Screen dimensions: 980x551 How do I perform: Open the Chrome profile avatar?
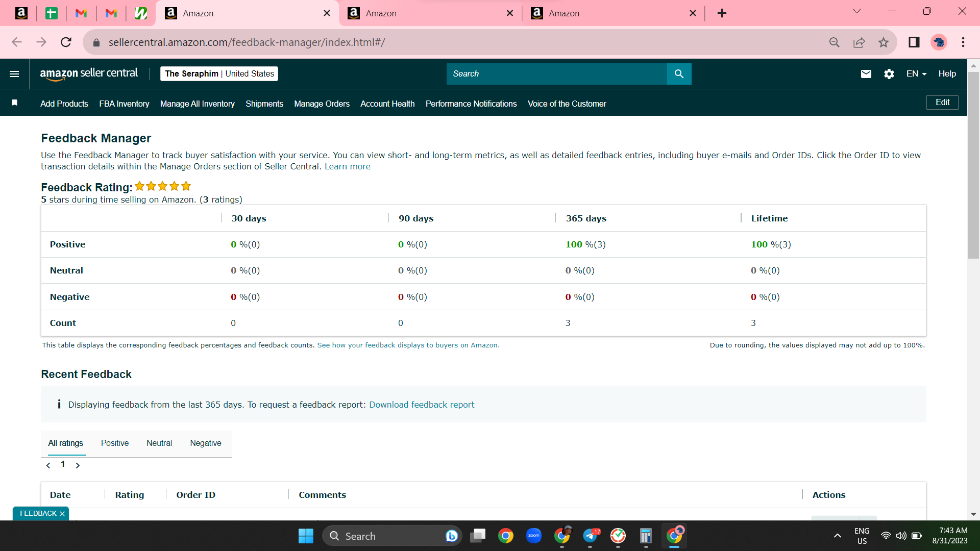coord(939,42)
